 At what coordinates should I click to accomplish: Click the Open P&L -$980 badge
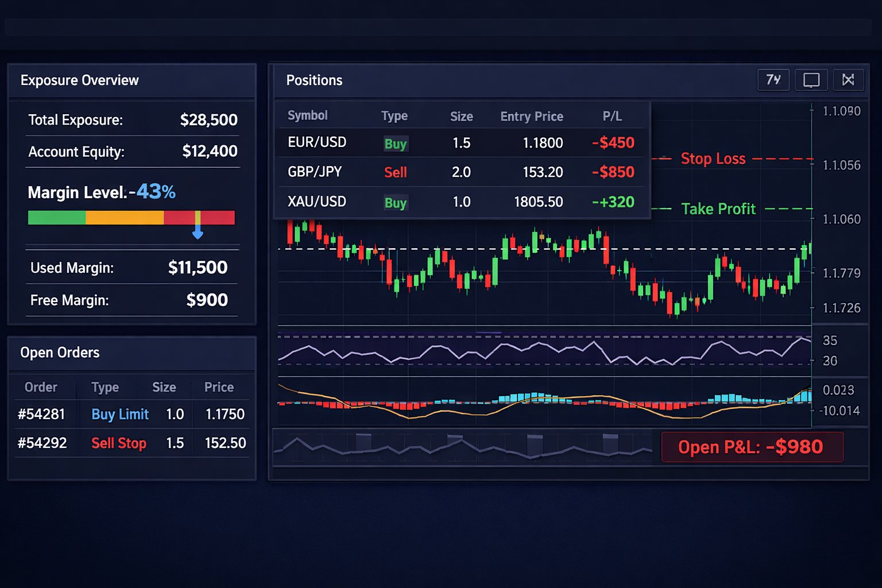(752, 447)
